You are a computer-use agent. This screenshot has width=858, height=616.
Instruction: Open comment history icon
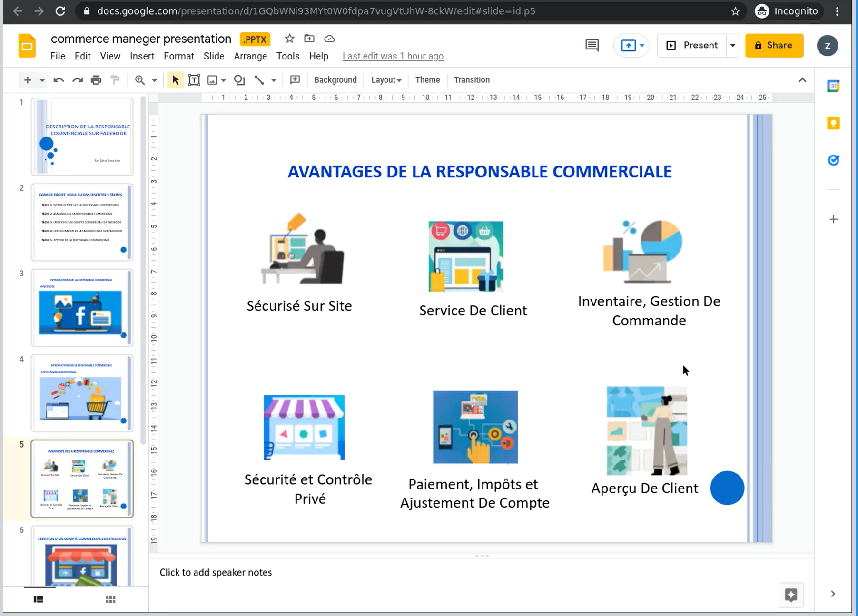coord(592,45)
